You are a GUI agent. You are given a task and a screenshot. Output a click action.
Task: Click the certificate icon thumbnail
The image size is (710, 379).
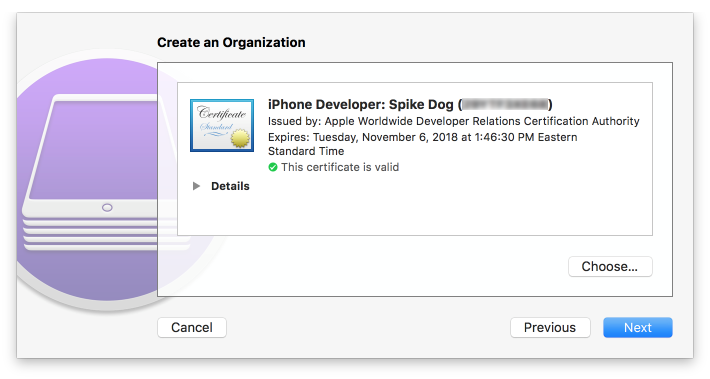tap(222, 125)
